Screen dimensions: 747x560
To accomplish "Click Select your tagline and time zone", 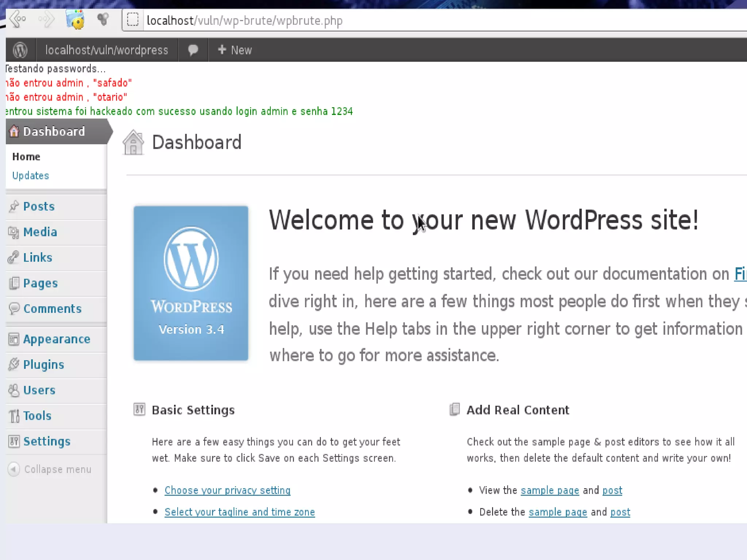I will 239,512.
